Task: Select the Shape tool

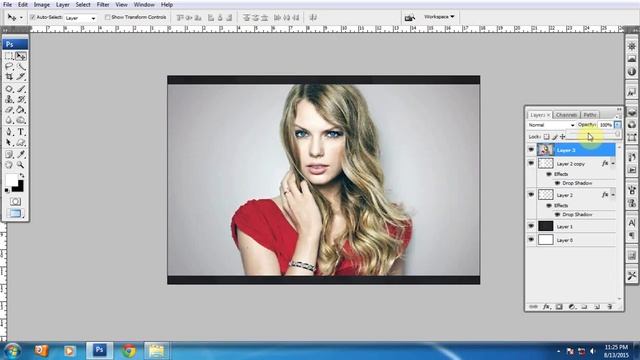Action: click(x=21, y=142)
